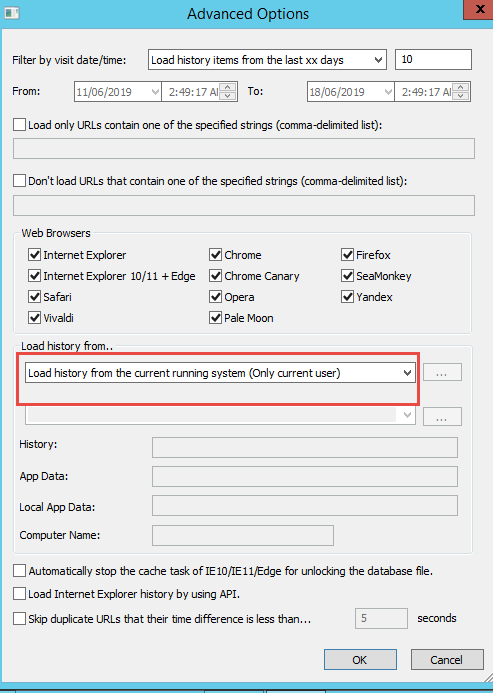Viewport: 493px width, 693px height.
Task: Decrease the To time with down spinner
Action: (x=461, y=96)
